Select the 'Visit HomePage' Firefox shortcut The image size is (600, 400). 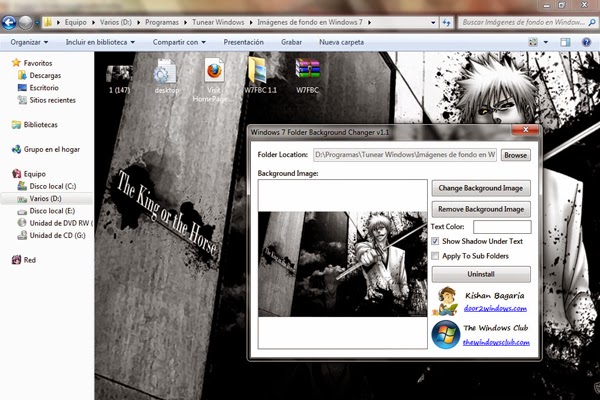pos(214,80)
